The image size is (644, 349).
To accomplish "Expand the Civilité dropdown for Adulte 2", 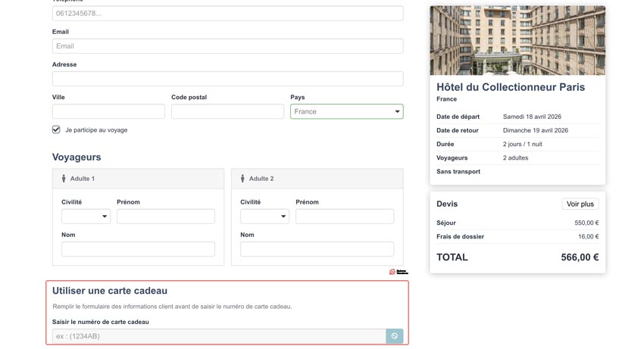I will pyautogui.click(x=264, y=217).
